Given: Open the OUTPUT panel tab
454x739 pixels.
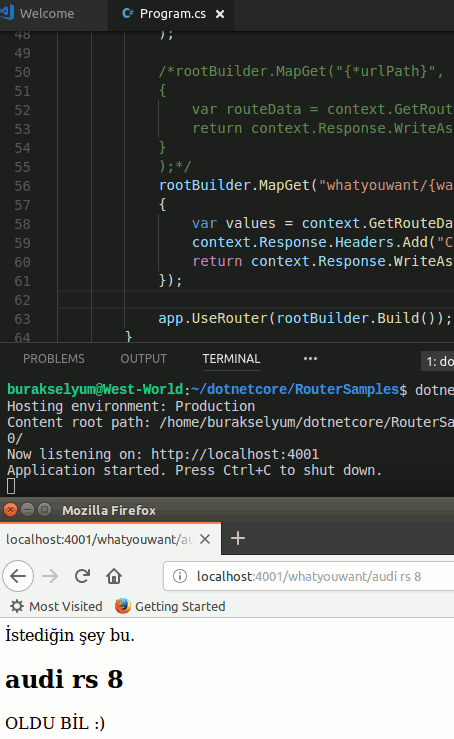Looking at the screenshot, I should 143,359.
